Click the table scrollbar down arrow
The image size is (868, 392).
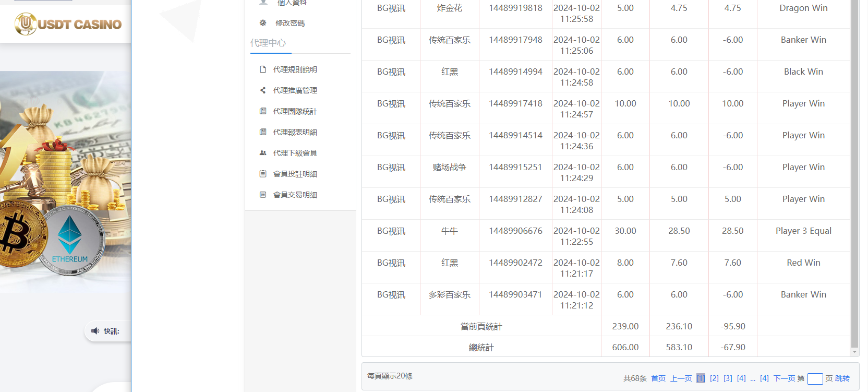click(854, 352)
